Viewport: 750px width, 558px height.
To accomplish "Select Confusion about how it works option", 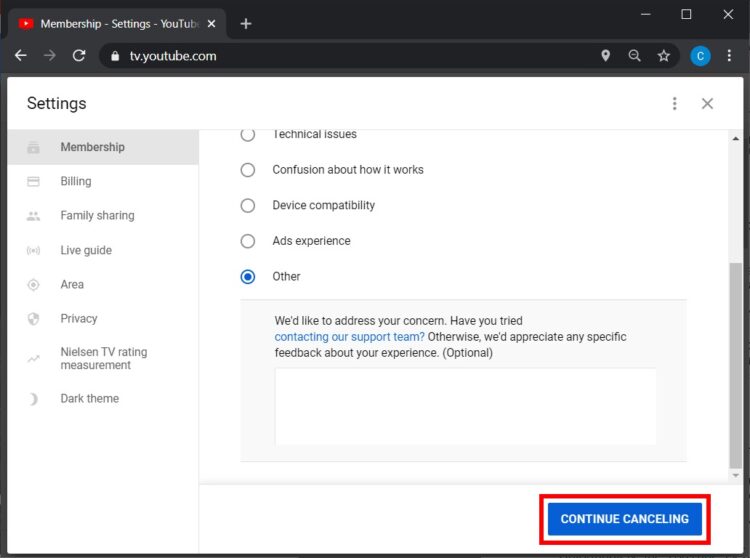I will click(x=247, y=170).
